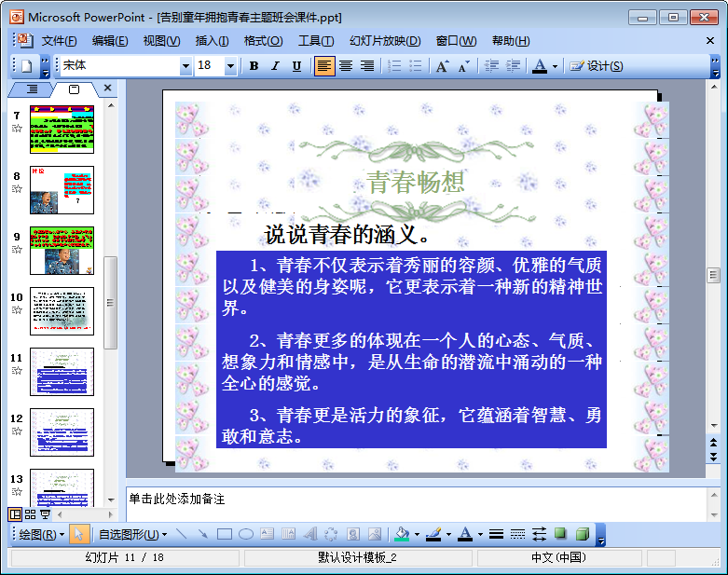728x575 pixels.
Task: Increase font size icon
Action: [442, 66]
